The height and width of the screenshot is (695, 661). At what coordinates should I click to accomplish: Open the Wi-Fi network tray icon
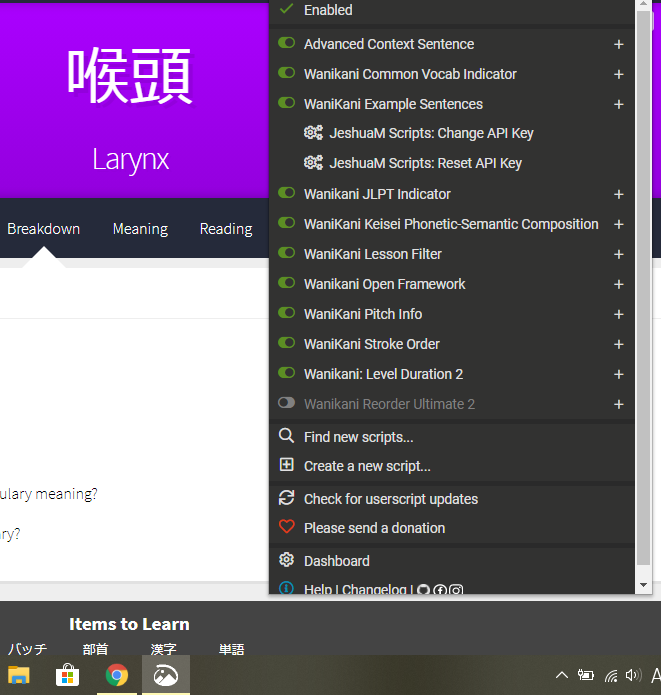pyautogui.click(x=611, y=675)
